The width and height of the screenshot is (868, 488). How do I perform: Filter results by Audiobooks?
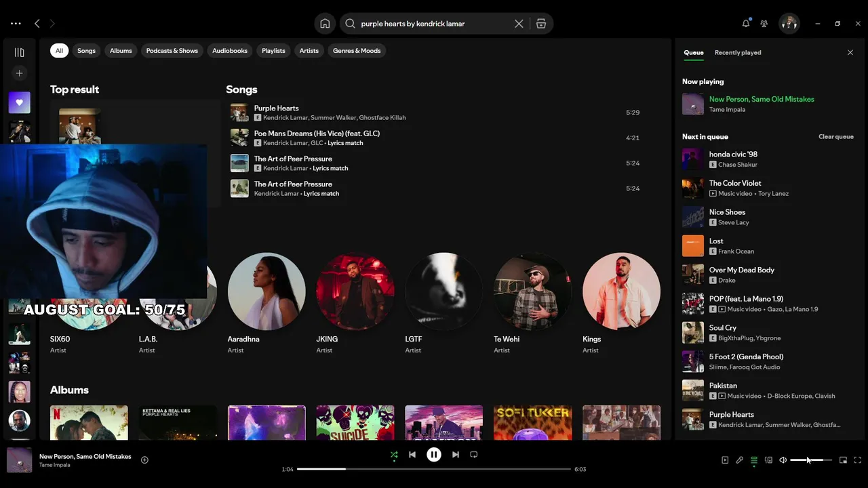[x=230, y=51]
